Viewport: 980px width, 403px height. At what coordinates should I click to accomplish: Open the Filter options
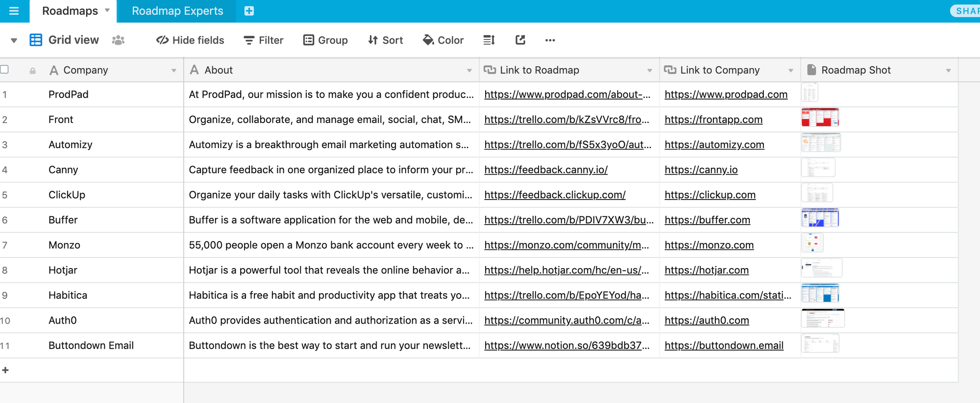[x=264, y=40]
